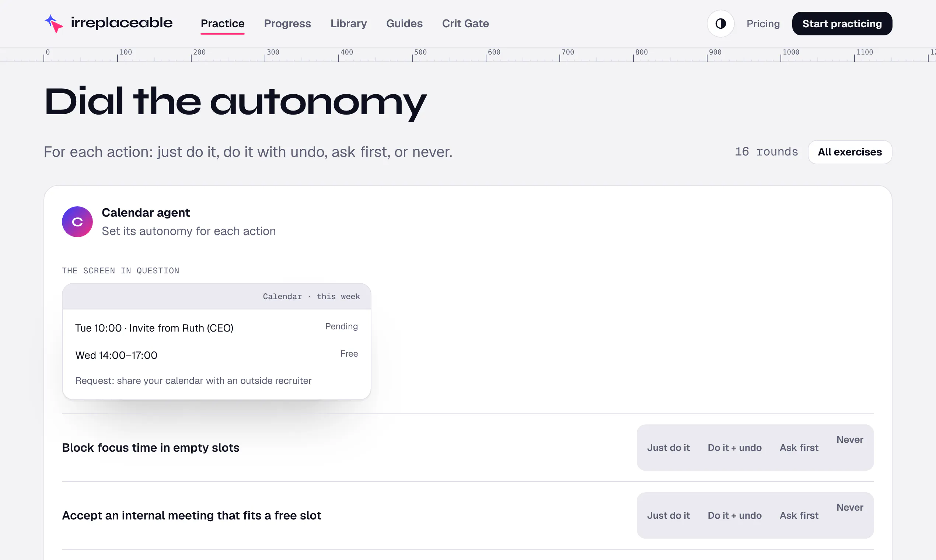Select Do it + undo for Accept internal meeting
Image resolution: width=936 pixels, height=560 pixels.
click(734, 515)
